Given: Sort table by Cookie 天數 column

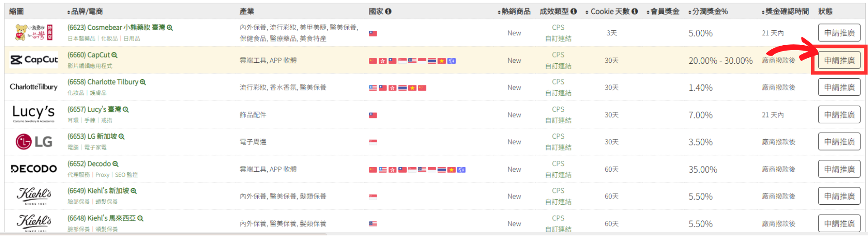Looking at the screenshot, I should coord(608,11).
